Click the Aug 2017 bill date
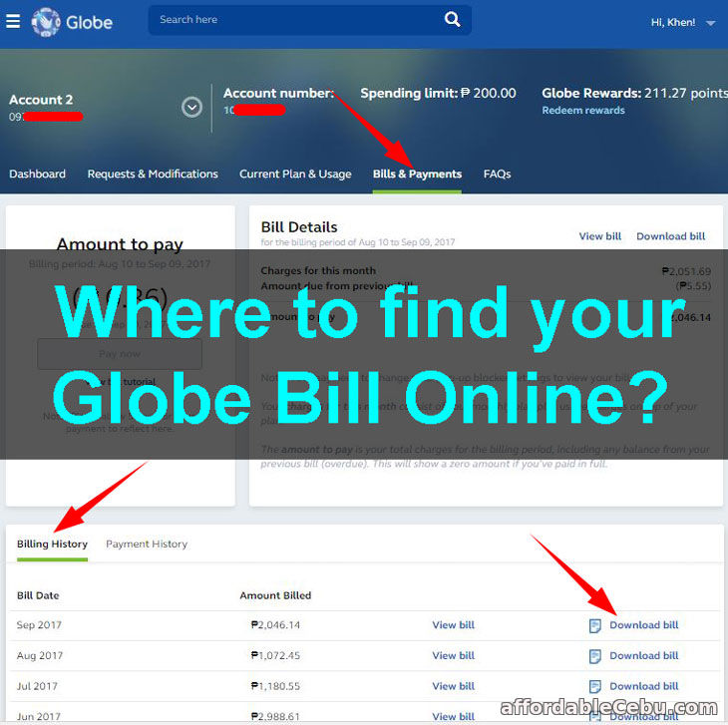 (40, 655)
